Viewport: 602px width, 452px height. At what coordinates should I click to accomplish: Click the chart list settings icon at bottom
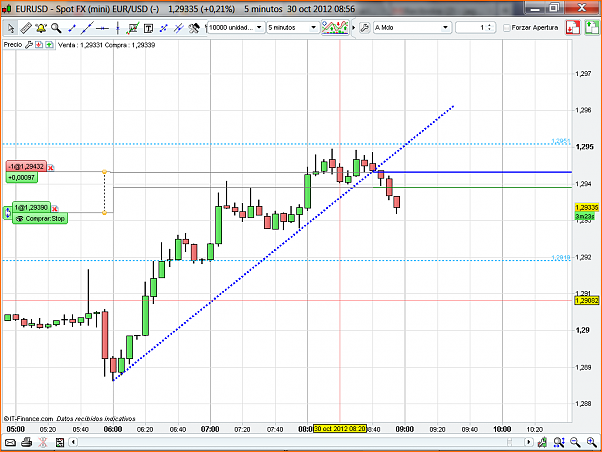[x=60, y=442]
